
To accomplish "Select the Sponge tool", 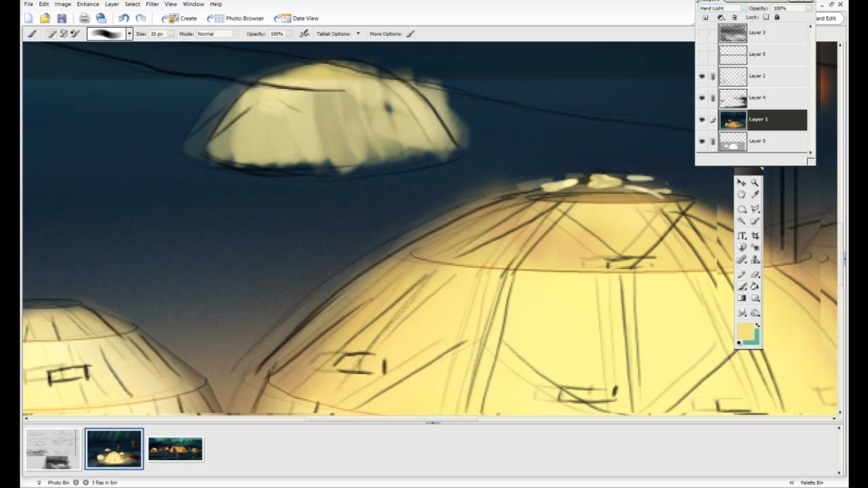I will pyautogui.click(x=755, y=312).
